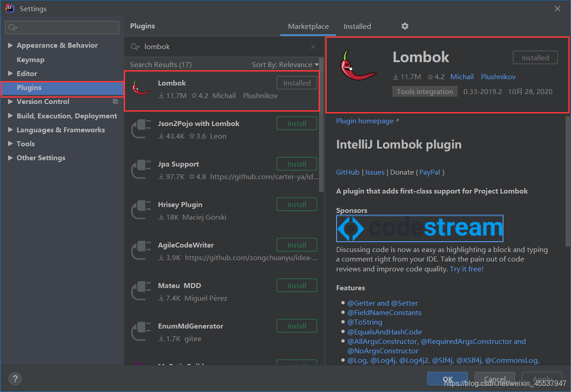Click the copy icon beside Version Control
The height and width of the screenshot is (392, 571).
(x=115, y=102)
